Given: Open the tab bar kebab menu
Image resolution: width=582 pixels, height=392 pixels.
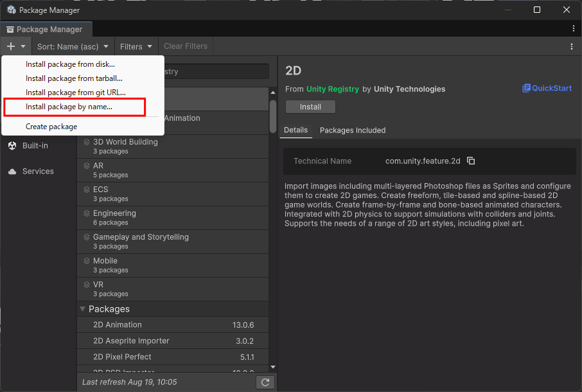Looking at the screenshot, I should coord(574,28).
